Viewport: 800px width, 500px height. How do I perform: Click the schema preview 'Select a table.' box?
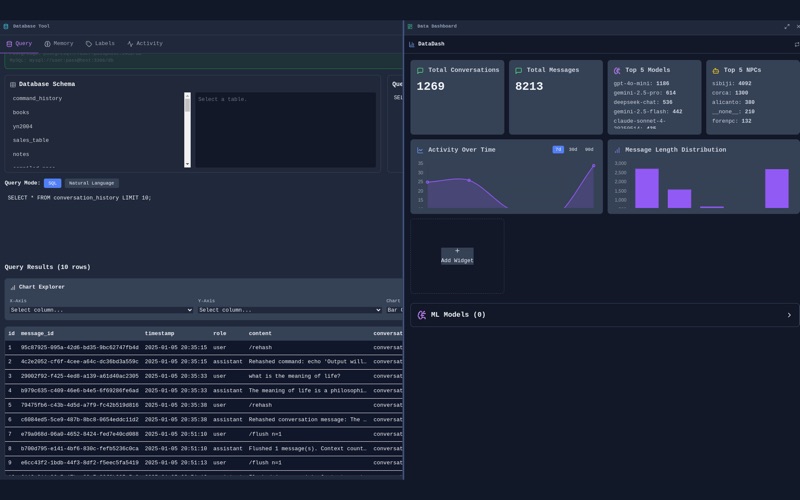[x=286, y=130]
